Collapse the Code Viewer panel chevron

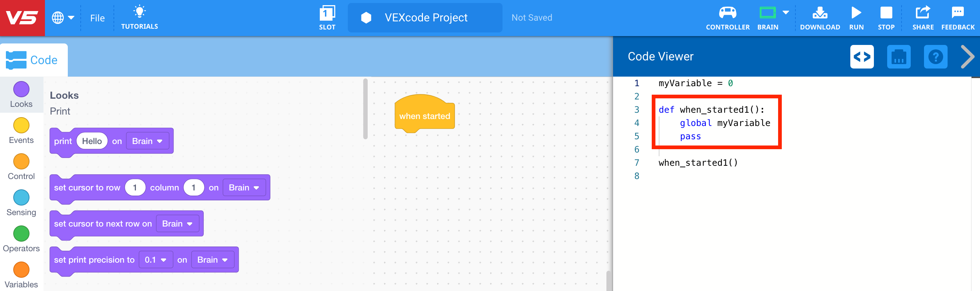[x=967, y=57]
